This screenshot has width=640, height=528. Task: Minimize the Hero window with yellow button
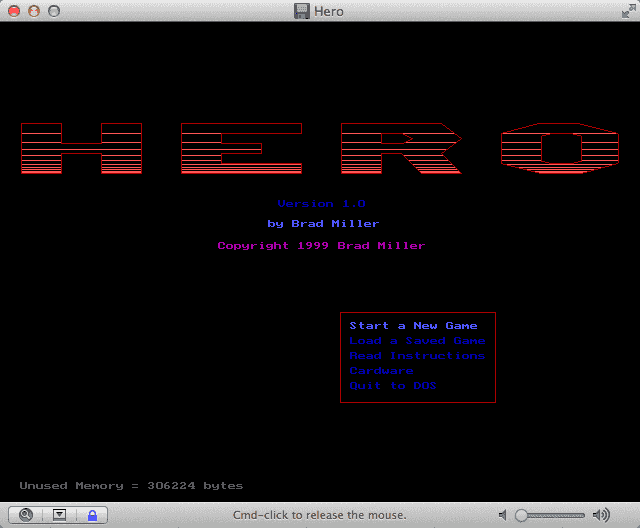34,11
